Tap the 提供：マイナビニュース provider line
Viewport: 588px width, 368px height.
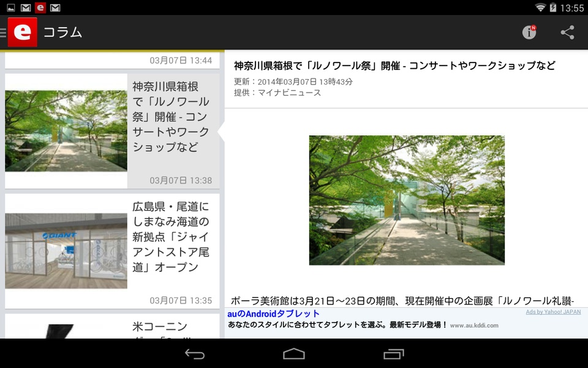[277, 93]
